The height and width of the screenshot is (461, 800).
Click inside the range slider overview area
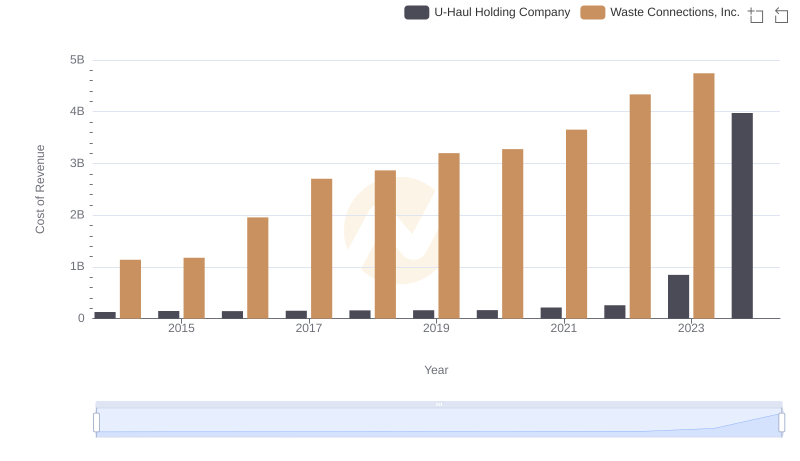(439, 422)
